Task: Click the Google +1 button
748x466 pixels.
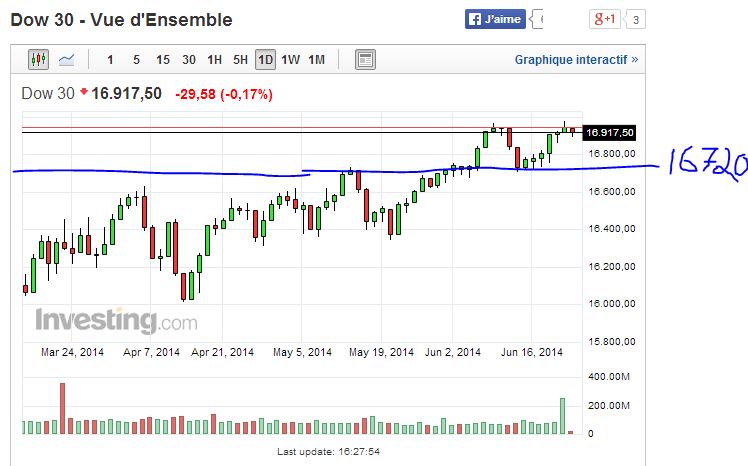Action: [x=605, y=19]
